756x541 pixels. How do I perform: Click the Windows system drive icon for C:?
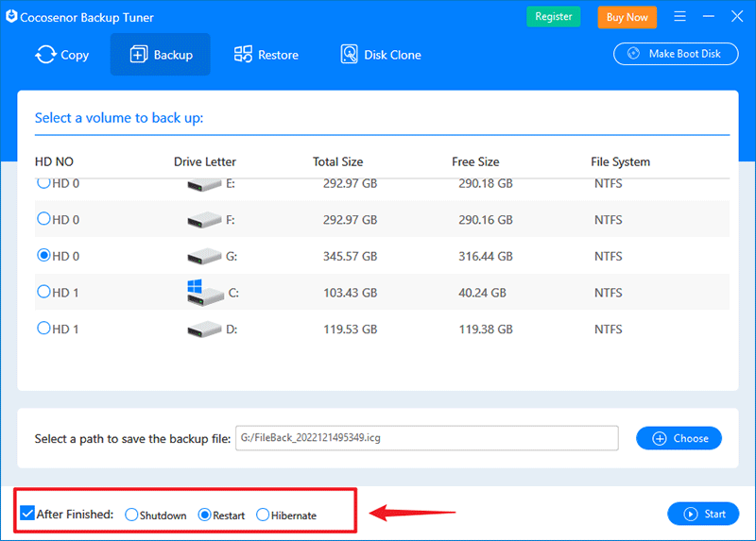(205, 293)
